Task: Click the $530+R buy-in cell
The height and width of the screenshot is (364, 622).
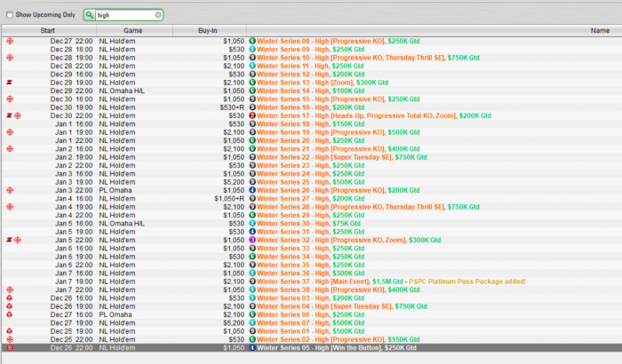Action: (233, 107)
